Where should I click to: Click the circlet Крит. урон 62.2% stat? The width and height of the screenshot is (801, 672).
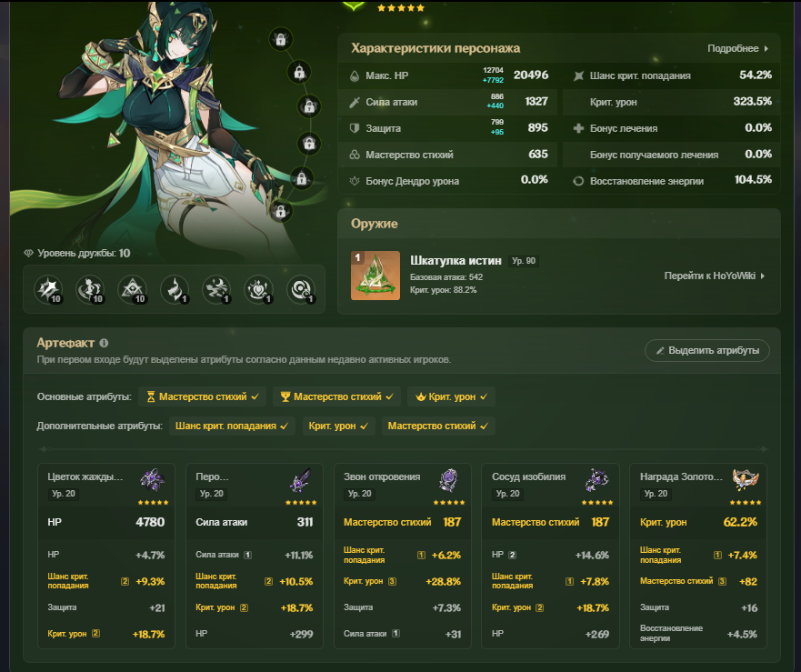point(698,522)
